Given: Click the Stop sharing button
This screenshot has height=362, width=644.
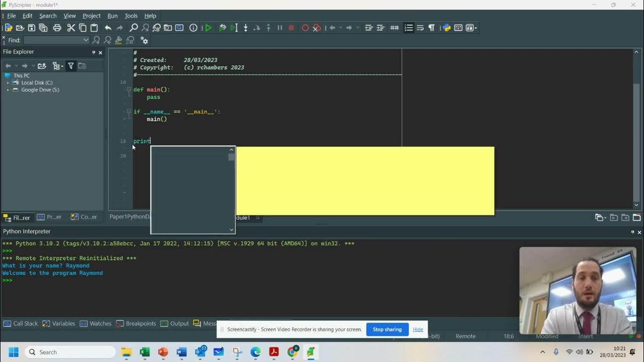Looking at the screenshot, I should pyautogui.click(x=387, y=329).
